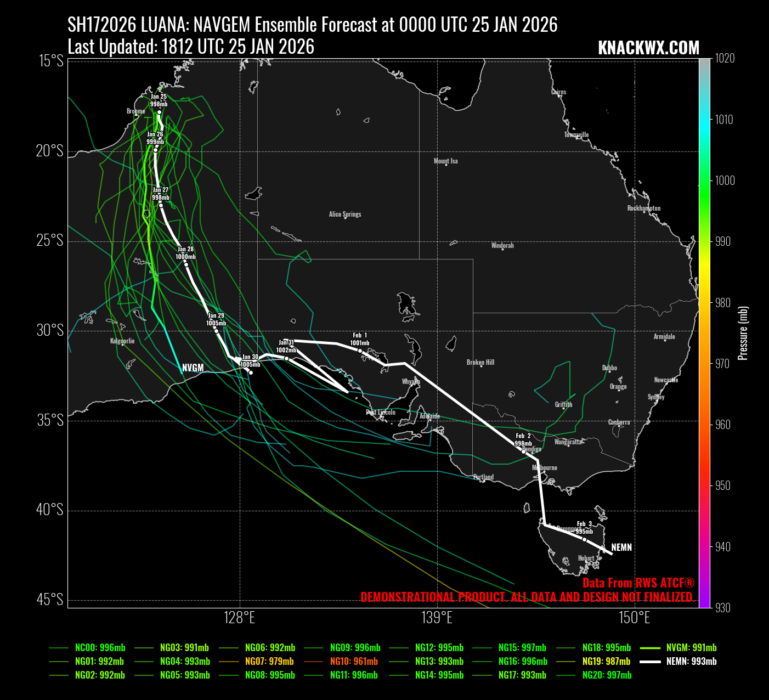Click the NEMN track end label

621,547
